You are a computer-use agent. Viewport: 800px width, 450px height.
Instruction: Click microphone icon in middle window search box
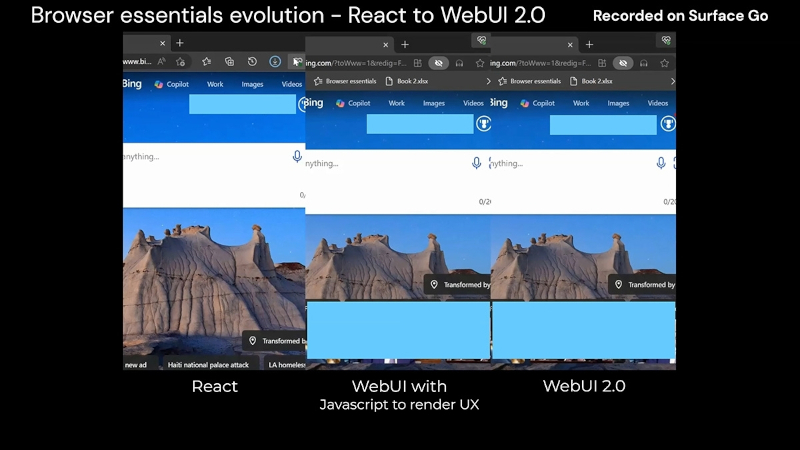click(x=476, y=163)
